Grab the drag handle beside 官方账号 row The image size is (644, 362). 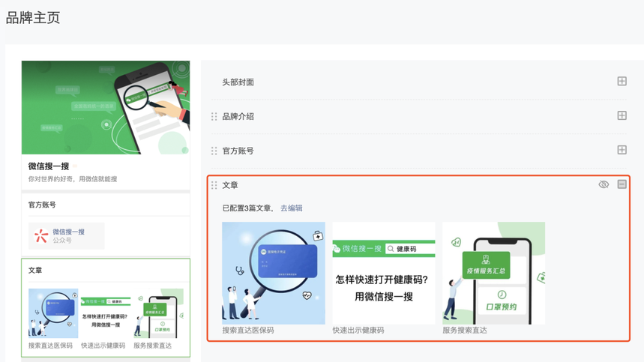pos(214,151)
